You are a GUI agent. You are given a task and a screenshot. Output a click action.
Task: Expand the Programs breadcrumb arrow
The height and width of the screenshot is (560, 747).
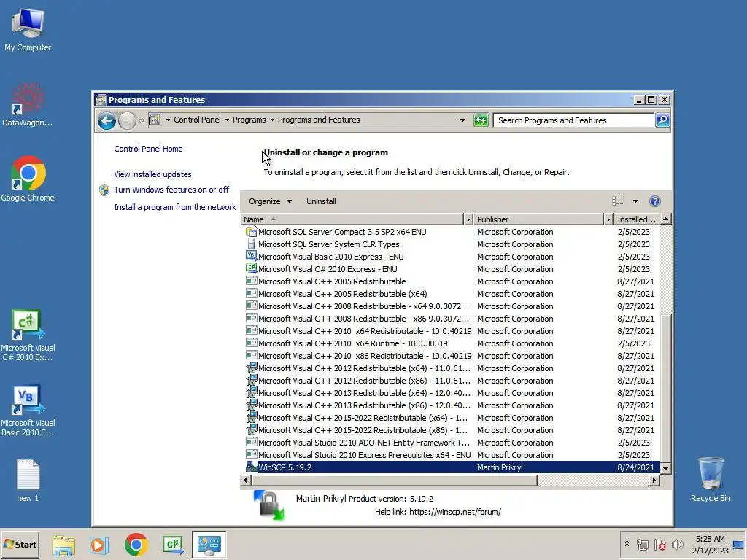click(273, 120)
